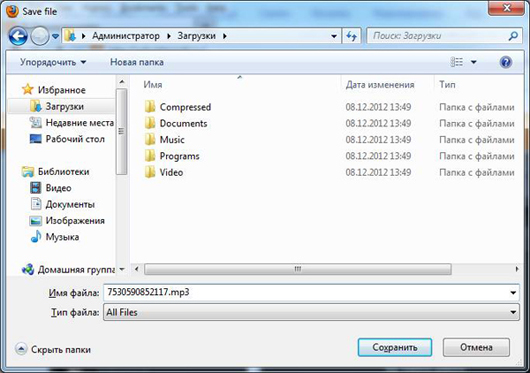Viewport: 530px width, 373px height.
Task: Open the address bar history dropdown
Action: pos(334,36)
